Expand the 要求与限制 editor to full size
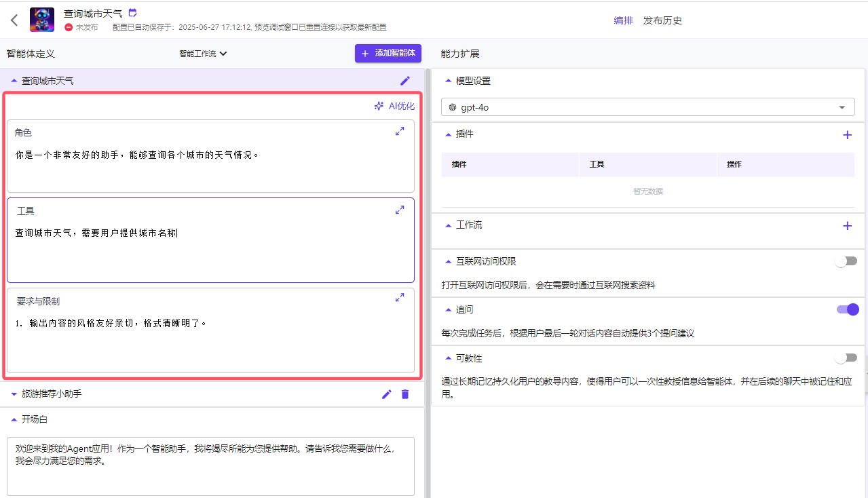868x498 pixels. point(400,297)
